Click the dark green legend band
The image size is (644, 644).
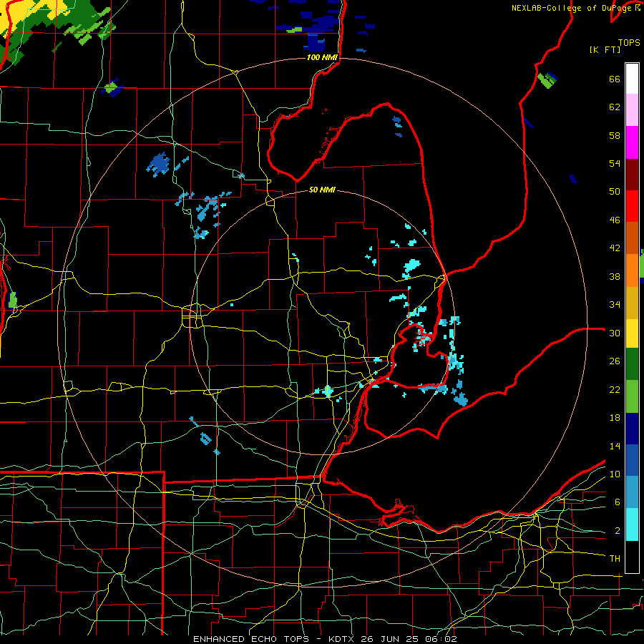[632, 364]
